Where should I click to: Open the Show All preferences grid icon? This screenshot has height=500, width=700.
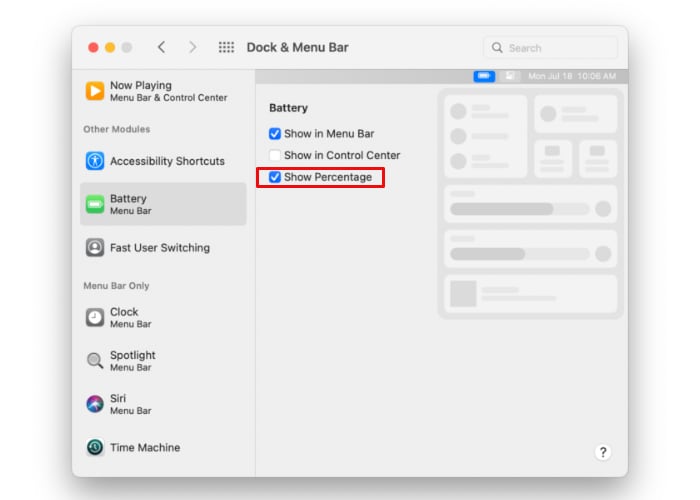point(226,47)
